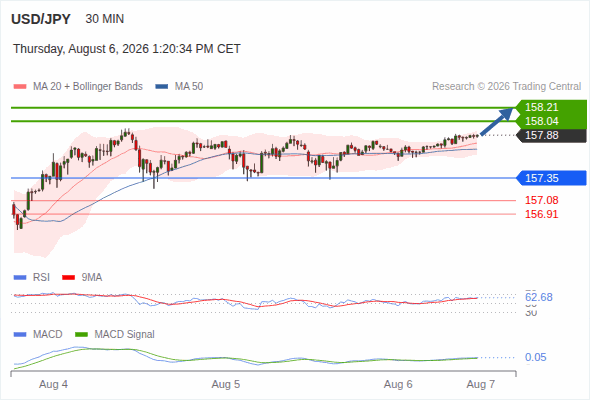Click the USD/JPY chart title
This screenshot has height=400, width=590.
click(x=41, y=19)
